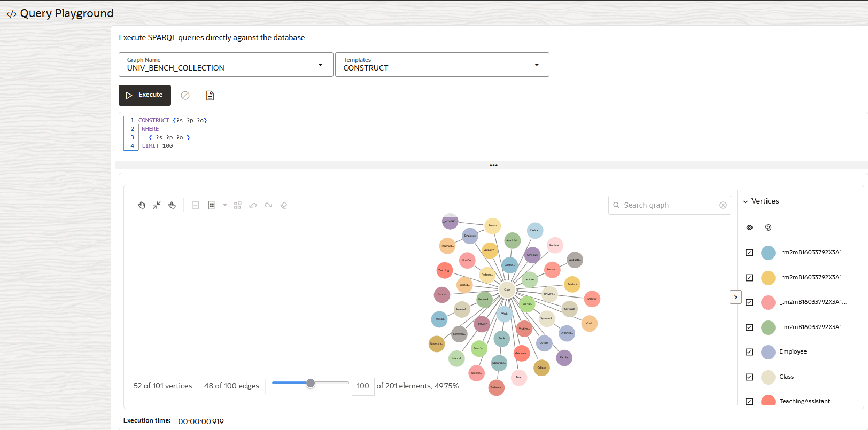Select the pointing hand interaction tool
The image size is (868, 430).
[172, 205]
